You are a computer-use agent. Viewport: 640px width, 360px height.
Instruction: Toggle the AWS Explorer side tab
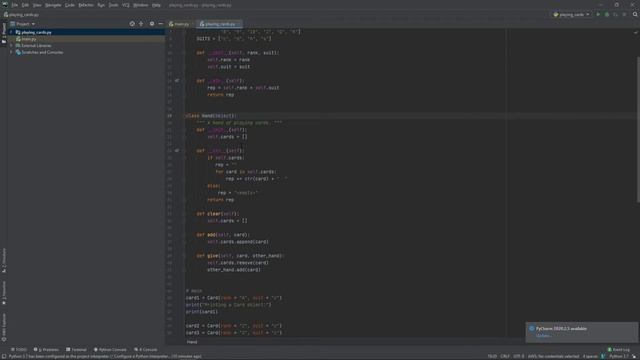coord(4,327)
